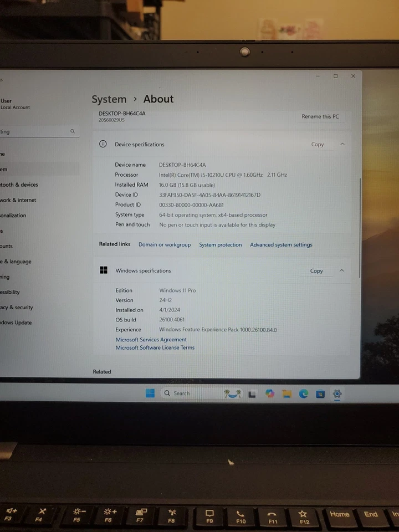399x532 pixels.
Task: Click the Device ID value text
Action: tap(209, 195)
